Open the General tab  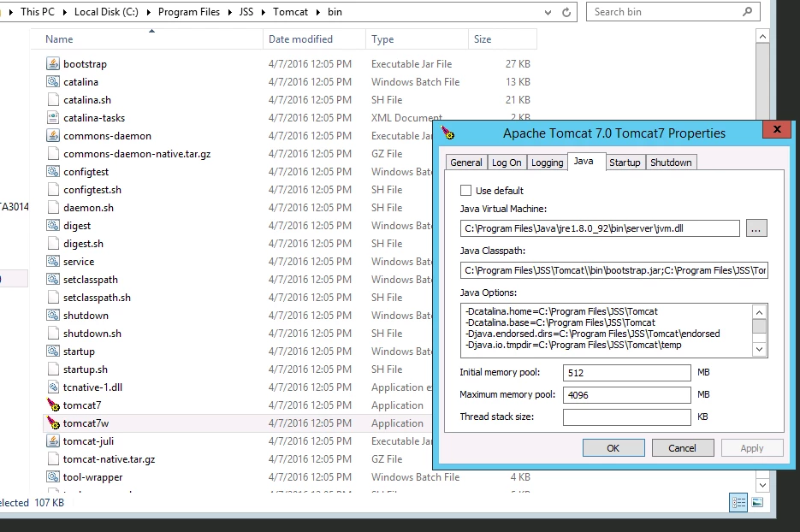coord(465,163)
